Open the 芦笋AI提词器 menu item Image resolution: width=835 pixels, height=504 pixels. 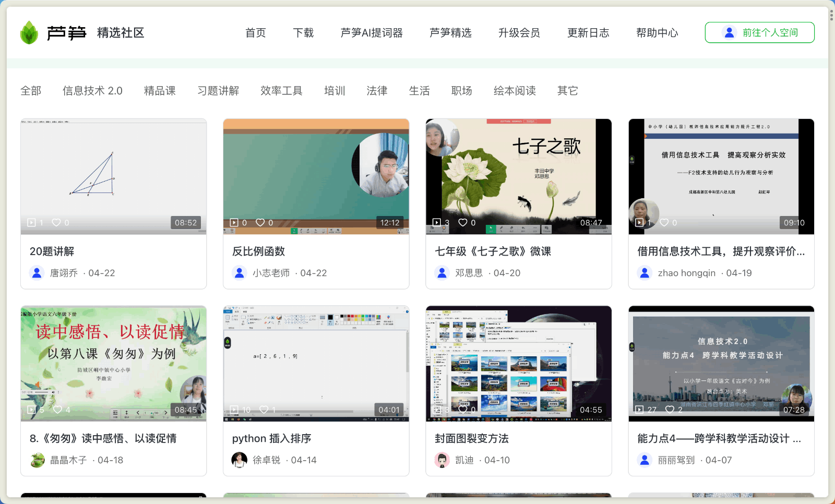point(371,33)
